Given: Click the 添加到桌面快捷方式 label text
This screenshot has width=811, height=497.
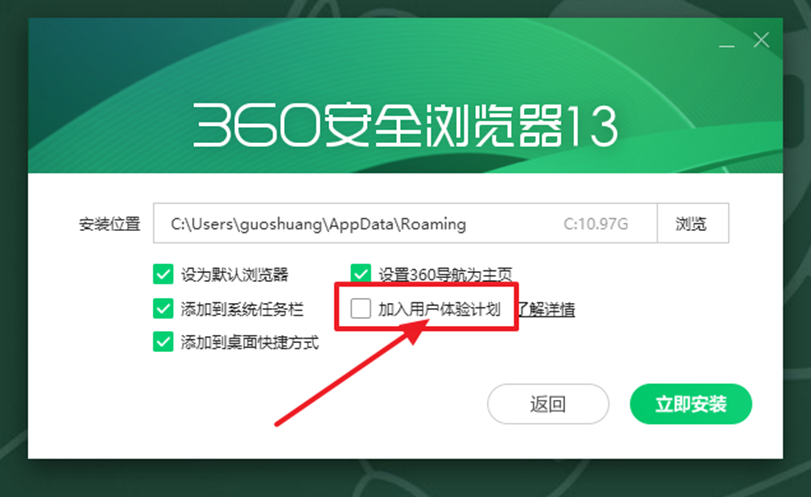Looking at the screenshot, I should [x=250, y=342].
